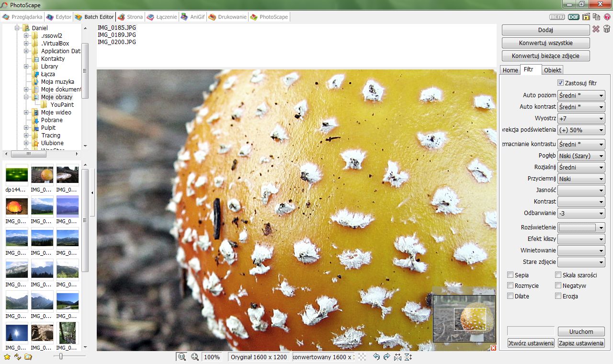The width and height of the screenshot is (613, 364).
Task: Refresh the folder with the arrows icon
Action: pyautogui.click(x=18, y=357)
